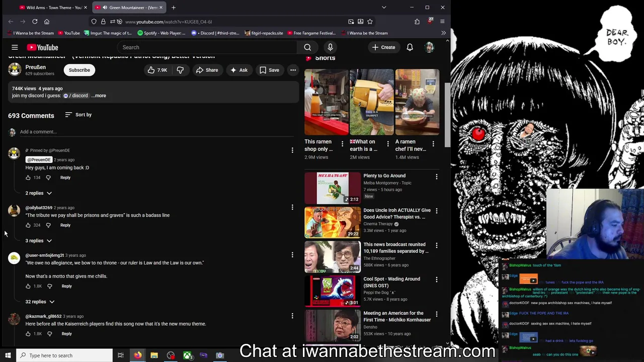Open the 'Plenty to Go Around' video thumbnail
Image resolution: width=644 pixels, height=362 pixels.
pos(333,188)
